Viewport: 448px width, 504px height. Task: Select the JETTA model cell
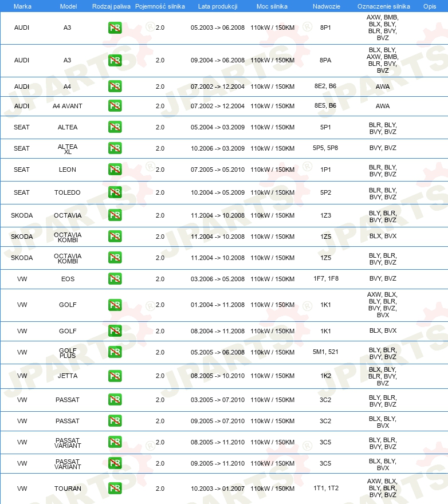pyautogui.click(x=68, y=376)
